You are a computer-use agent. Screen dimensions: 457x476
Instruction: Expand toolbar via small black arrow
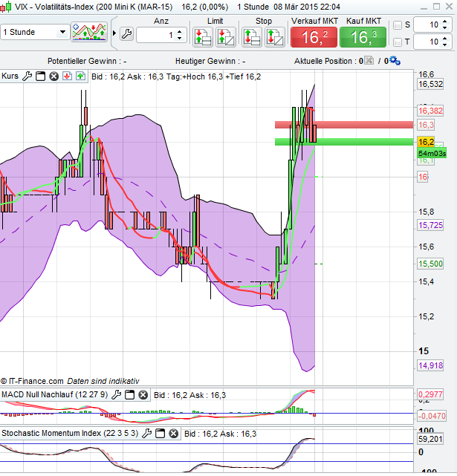(x=114, y=33)
